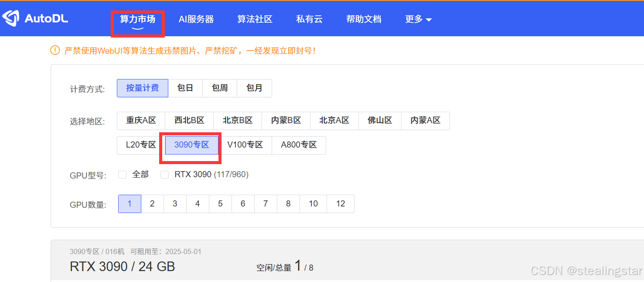
Task: Check the RTX 3090 GPU checkbox
Action: pyautogui.click(x=164, y=175)
